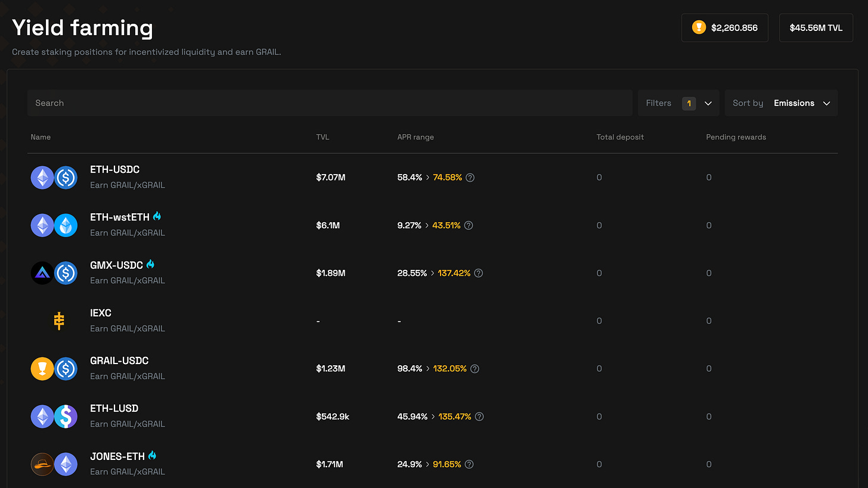
Task: Click the 91.65% max APR value
Action: [447, 464]
